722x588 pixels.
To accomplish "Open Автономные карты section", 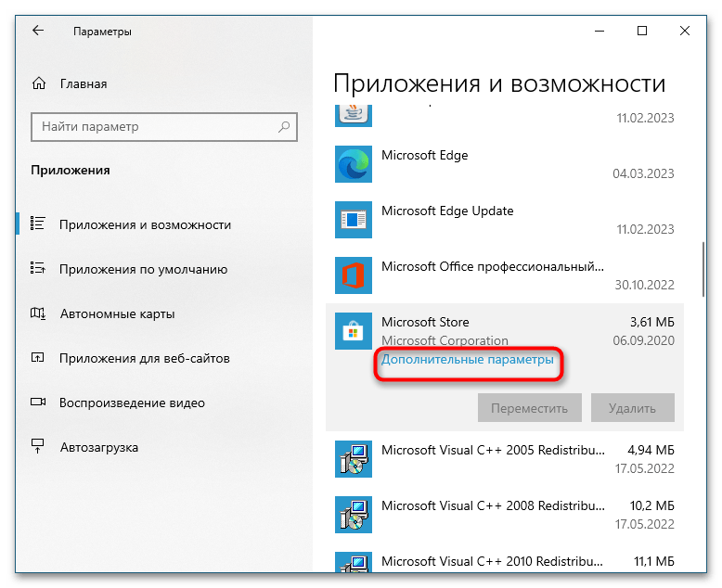I will tap(118, 313).
